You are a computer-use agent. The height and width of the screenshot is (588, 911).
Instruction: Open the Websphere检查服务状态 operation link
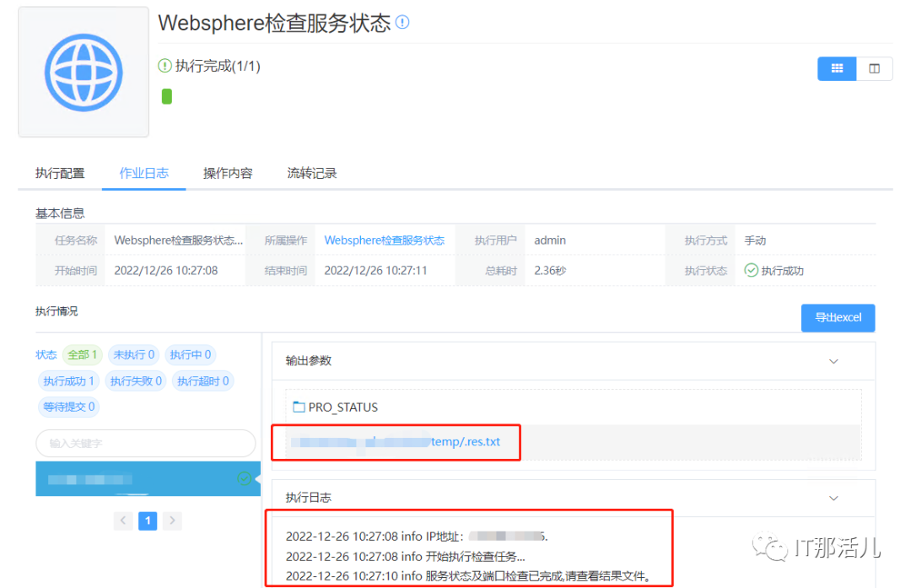click(x=384, y=240)
